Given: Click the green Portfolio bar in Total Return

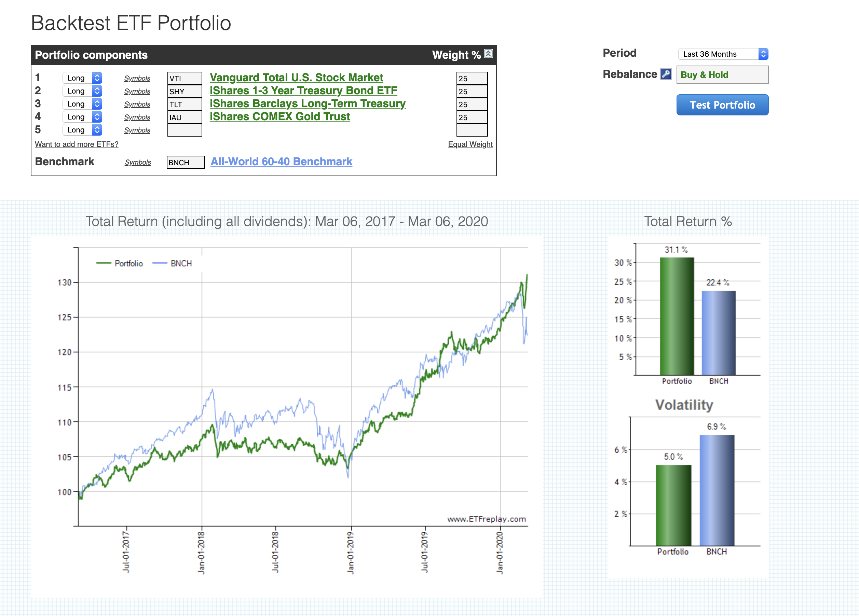Looking at the screenshot, I should pyautogui.click(x=677, y=316).
